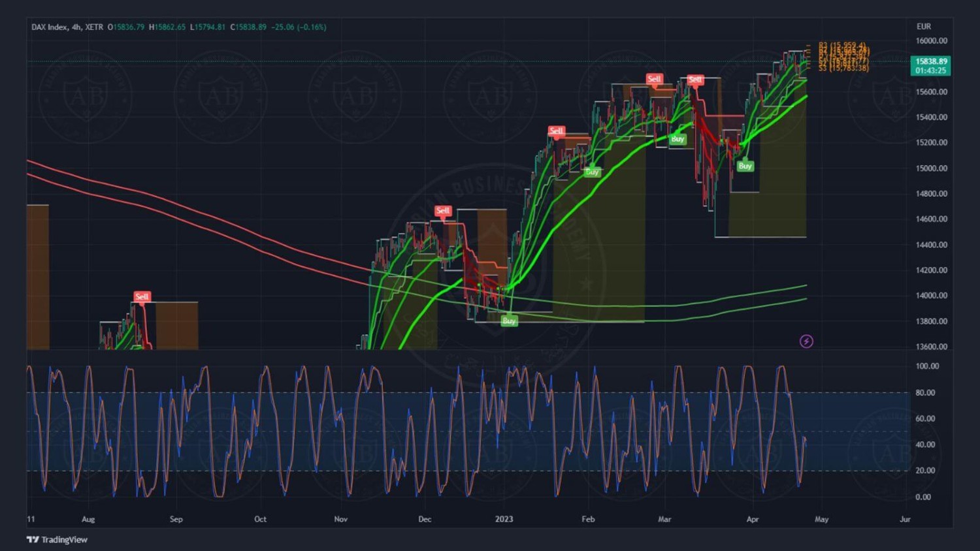
Task: Click the Mar label on time axis
Action: click(664, 520)
